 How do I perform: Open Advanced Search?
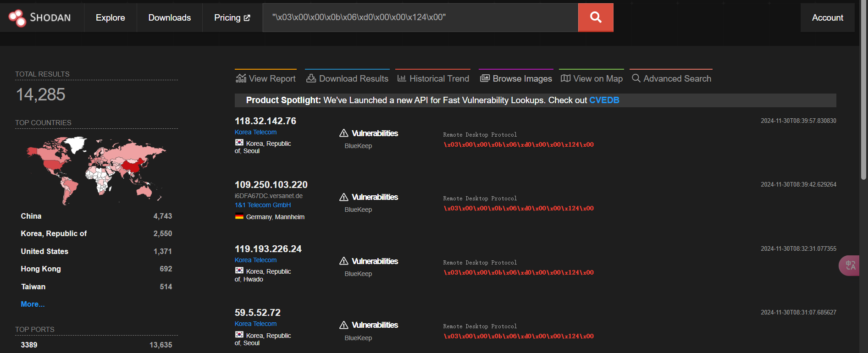(671, 78)
